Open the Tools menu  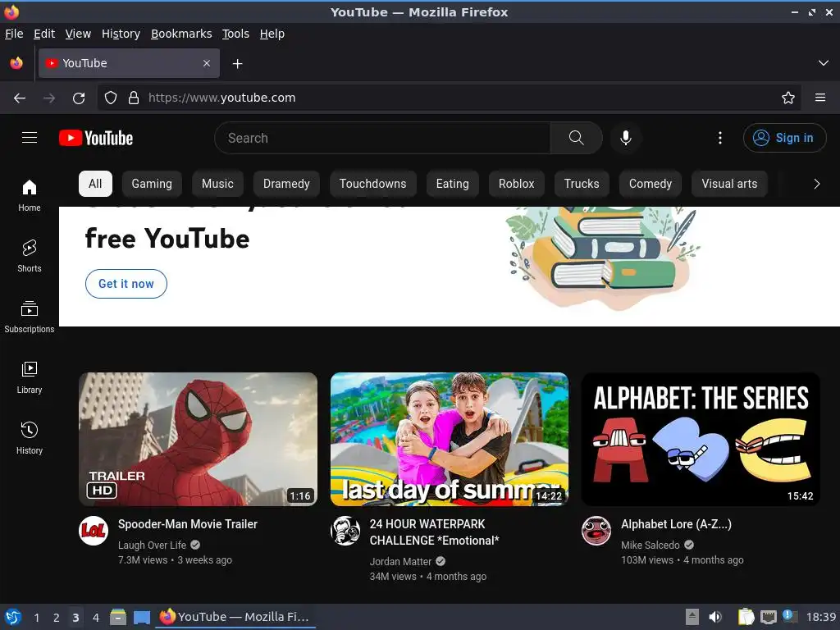[x=235, y=34]
